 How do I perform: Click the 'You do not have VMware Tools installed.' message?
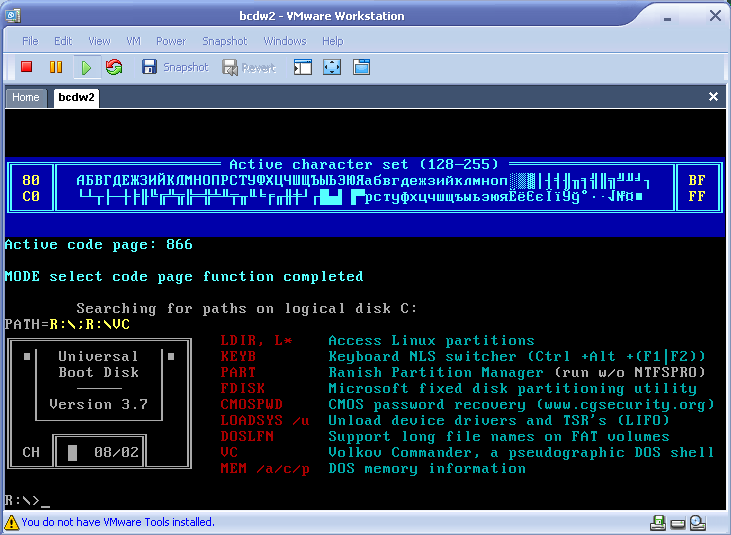(x=118, y=522)
